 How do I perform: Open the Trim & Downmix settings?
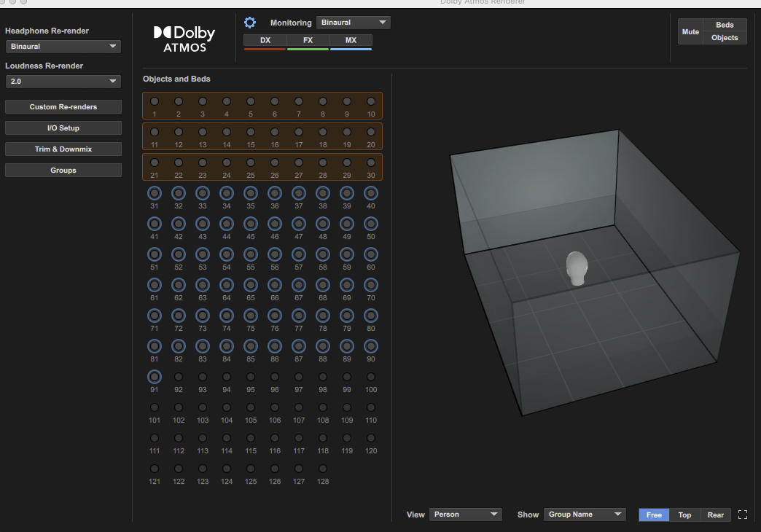(63, 149)
